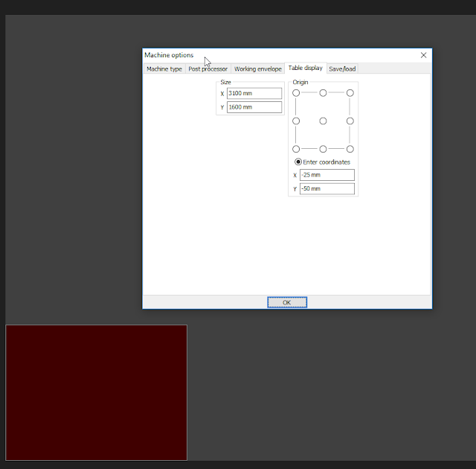This screenshot has height=469, width=476.
Task: Click the Table display tab
Action: pos(306,68)
